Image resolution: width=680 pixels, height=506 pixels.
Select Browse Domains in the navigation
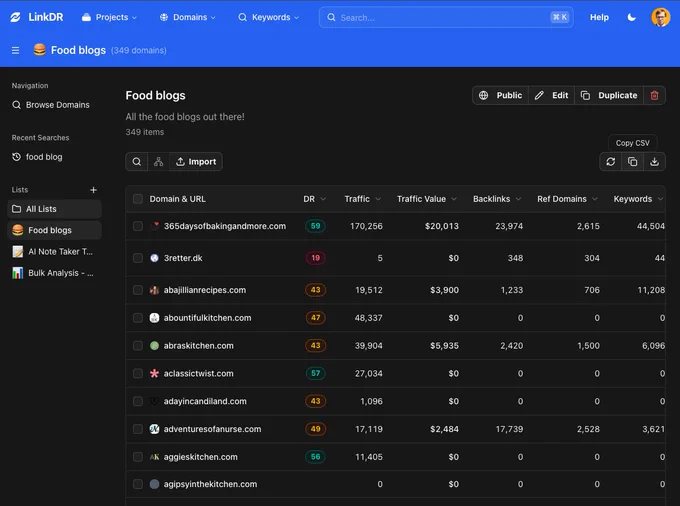[x=51, y=105]
